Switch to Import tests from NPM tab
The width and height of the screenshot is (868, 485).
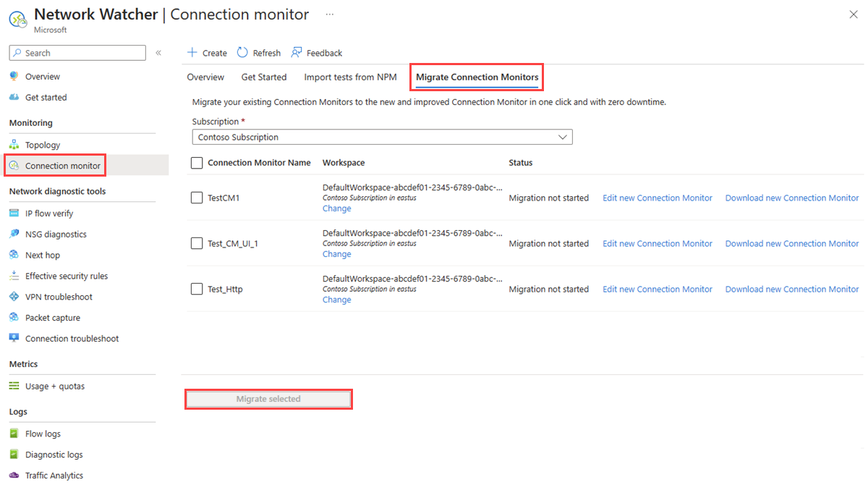350,77
